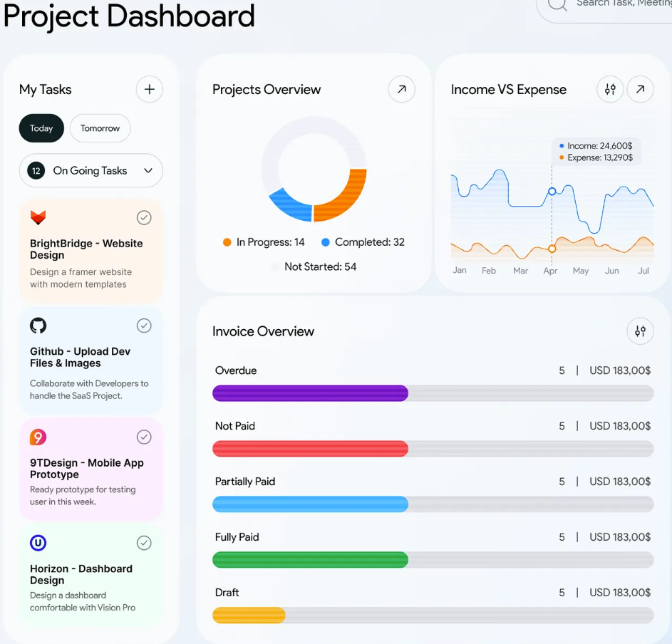672x644 pixels.
Task: Open the Invoice Overview filter icon
Action: point(640,331)
